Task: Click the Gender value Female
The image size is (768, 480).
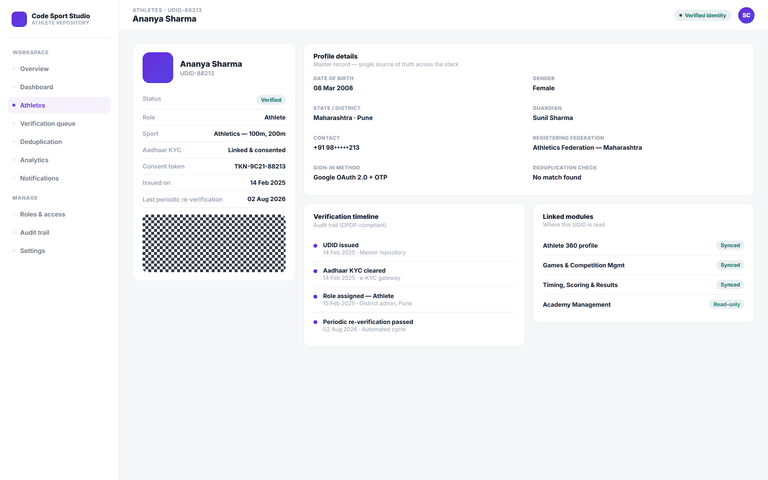Action: tap(544, 88)
